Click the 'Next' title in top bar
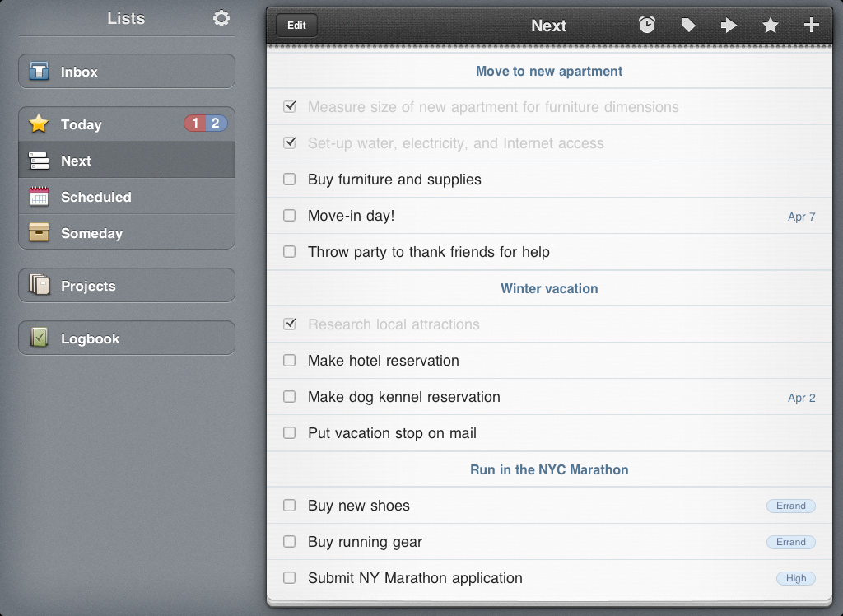The height and width of the screenshot is (616, 843). [x=548, y=26]
